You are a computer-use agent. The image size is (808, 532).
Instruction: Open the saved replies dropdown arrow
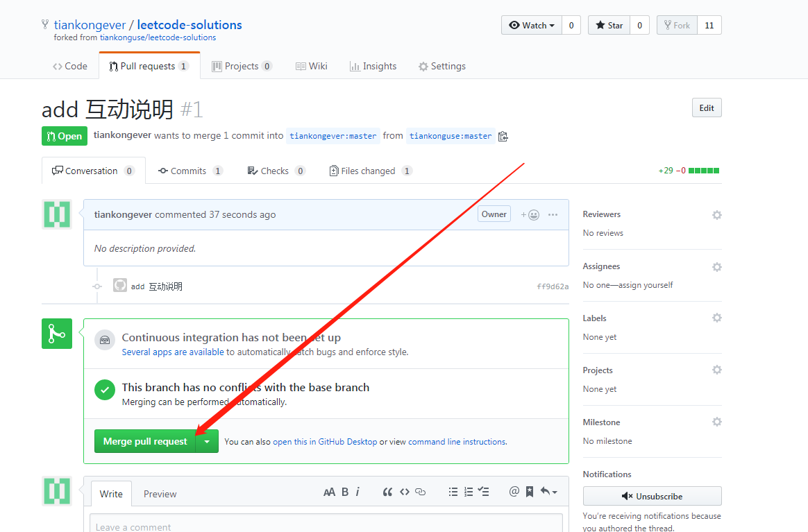[549, 492]
